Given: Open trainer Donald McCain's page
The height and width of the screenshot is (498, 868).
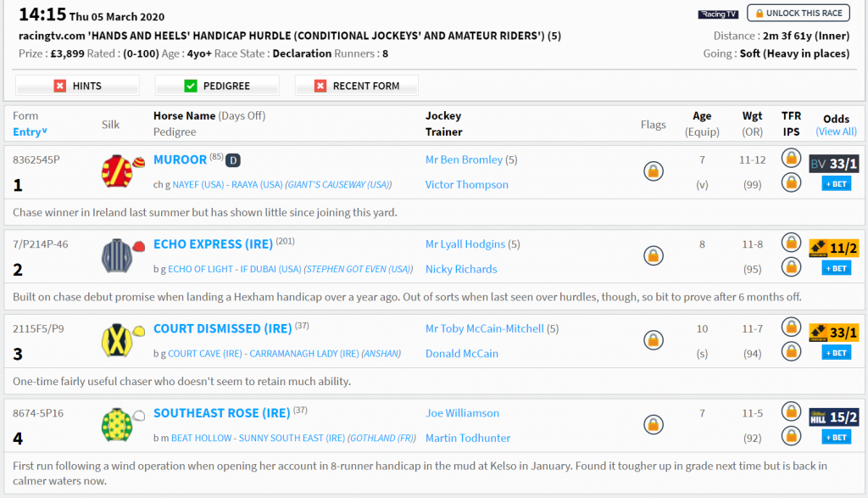Looking at the screenshot, I should (462, 354).
